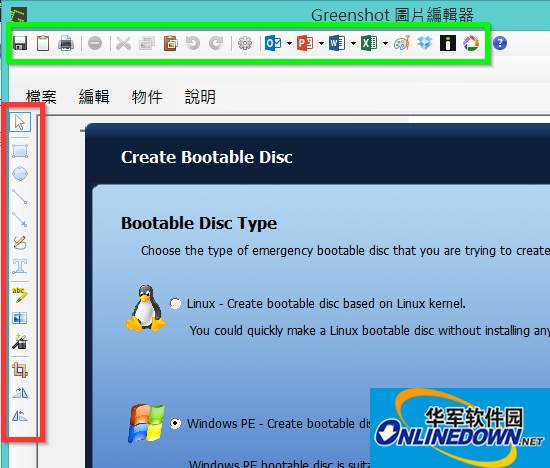Click the Imgur upload icon
The width and height of the screenshot is (550, 468).
point(448,43)
